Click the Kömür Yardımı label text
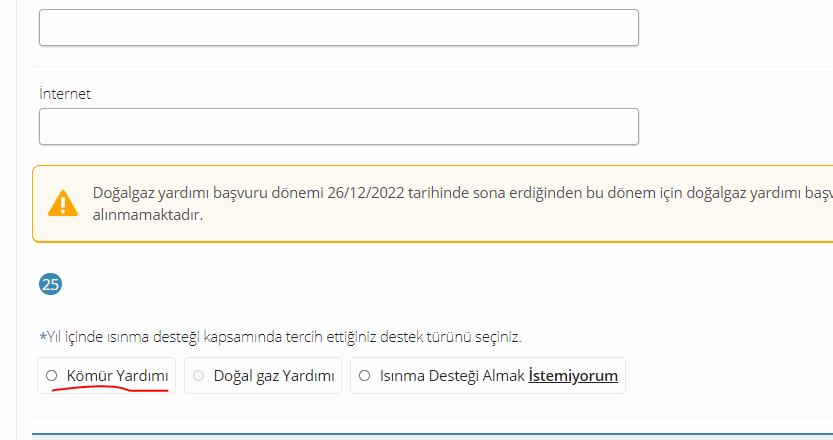Screen dimensions: 833x440 pos(117,376)
